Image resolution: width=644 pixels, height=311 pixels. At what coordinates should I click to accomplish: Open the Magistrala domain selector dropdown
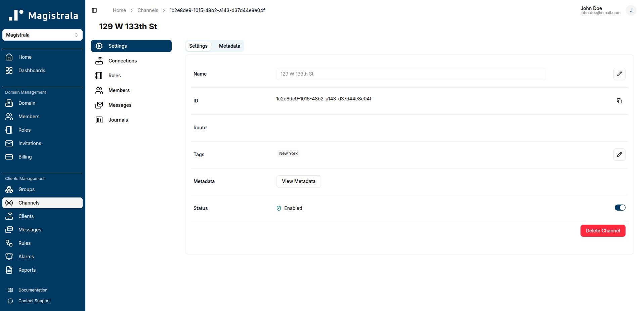tap(42, 35)
